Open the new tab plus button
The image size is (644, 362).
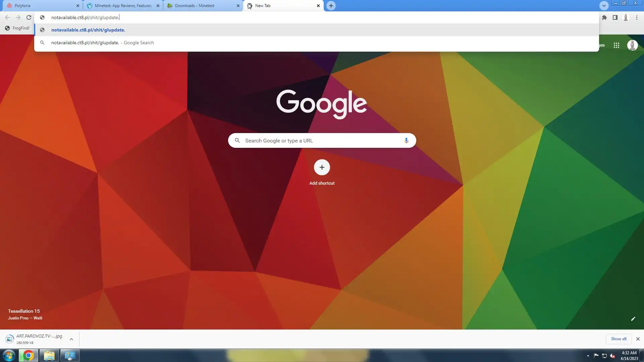[x=331, y=6]
